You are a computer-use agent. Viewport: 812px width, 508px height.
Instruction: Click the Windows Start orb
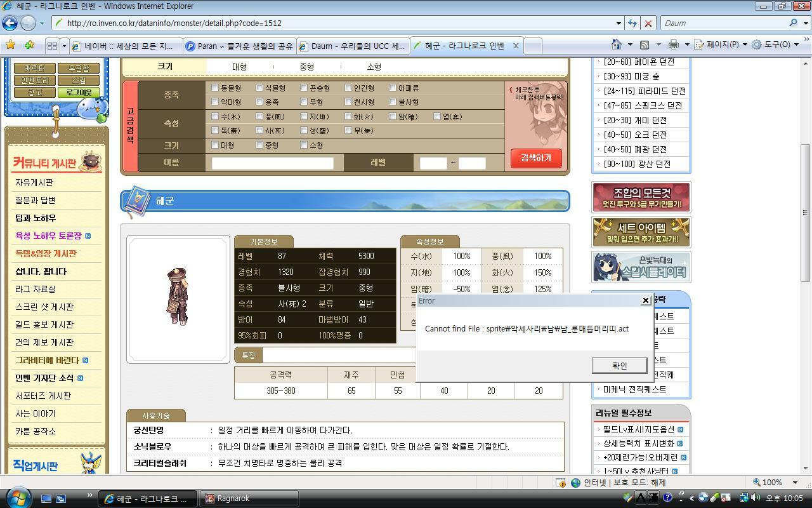click(17, 497)
